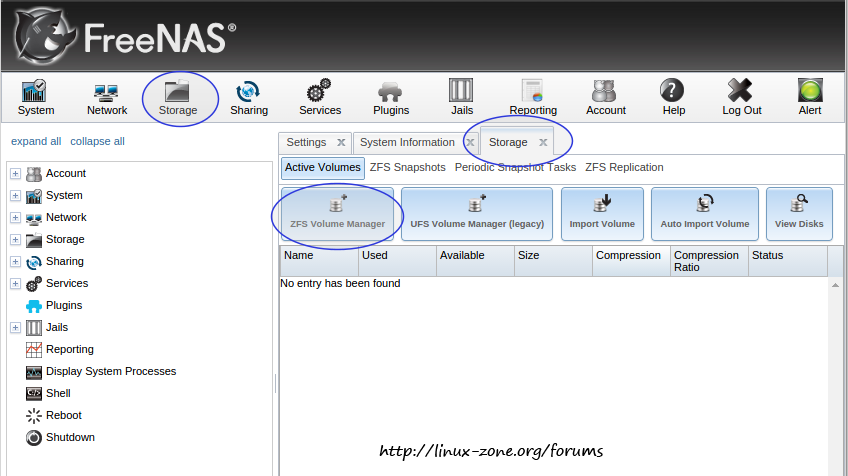Open the Sharing section in top toolbar

pos(249,98)
